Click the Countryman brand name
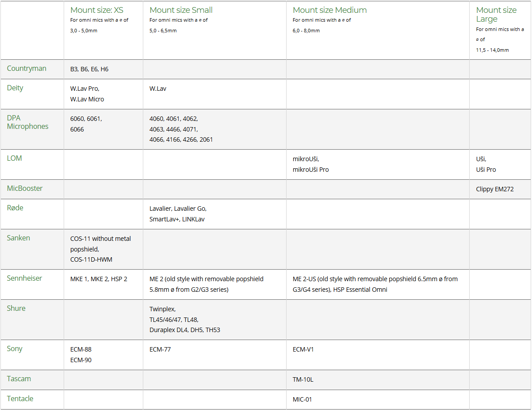The height and width of the screenshot is (410, 532). coord(27,68)
